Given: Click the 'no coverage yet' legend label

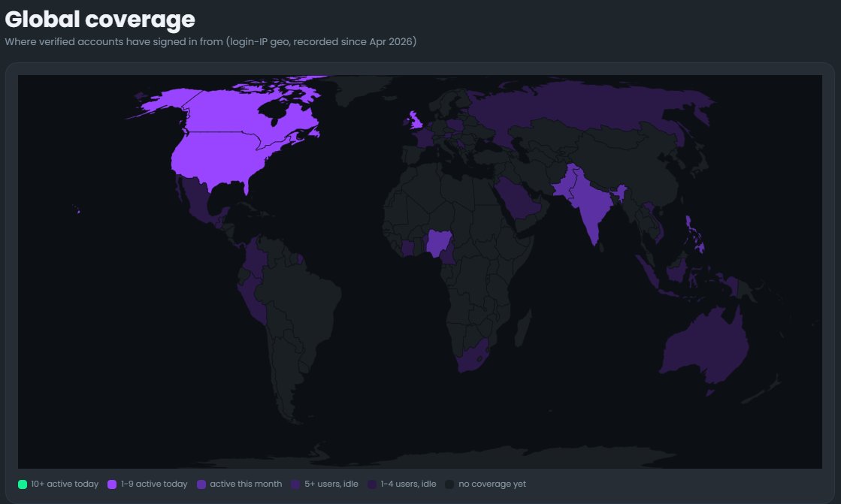Looking at the screenshot, I should (x=492, y=484).
